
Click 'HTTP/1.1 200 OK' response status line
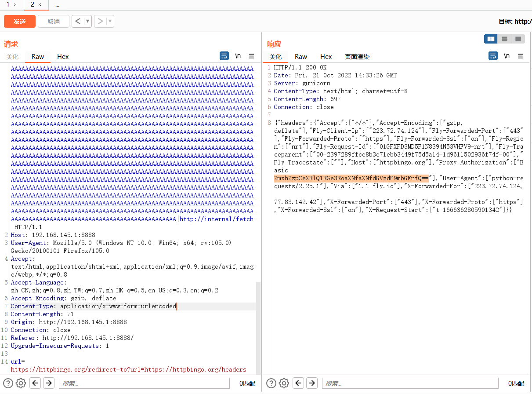coord(300,67)
